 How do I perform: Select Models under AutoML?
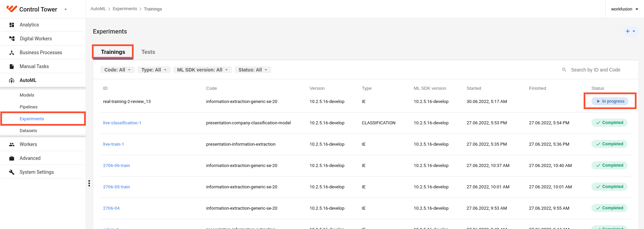[27, 95]
